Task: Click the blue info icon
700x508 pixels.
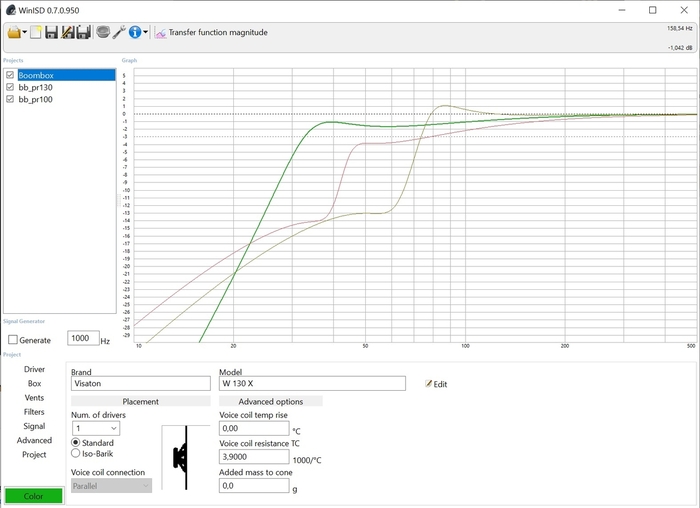Action: coord(134,33)
